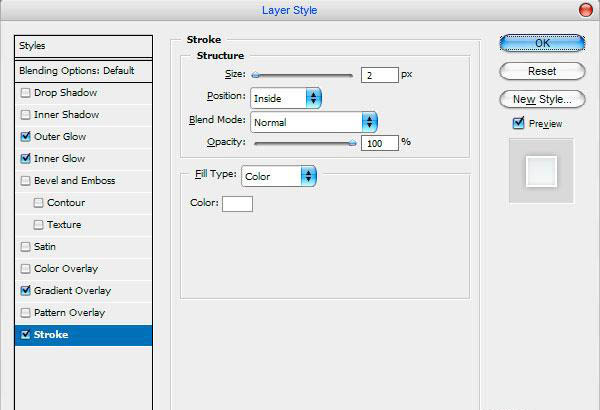Tick the Pattern Overlay checkbox
The width and height of the screenshot is (600, 410).
coord(25,313)
